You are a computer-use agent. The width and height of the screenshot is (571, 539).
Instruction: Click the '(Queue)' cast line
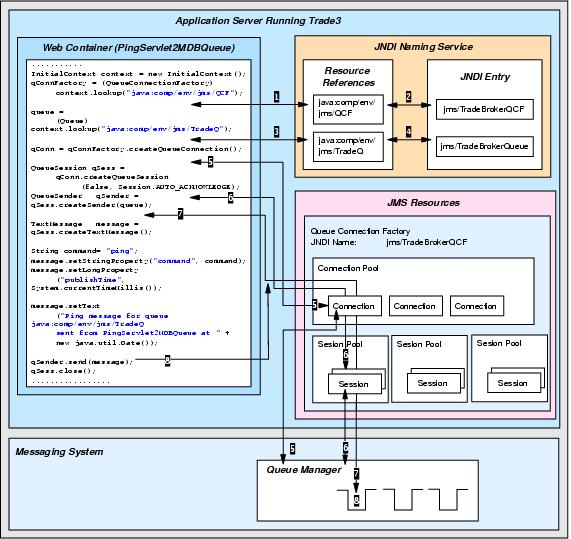coord(72,121)
